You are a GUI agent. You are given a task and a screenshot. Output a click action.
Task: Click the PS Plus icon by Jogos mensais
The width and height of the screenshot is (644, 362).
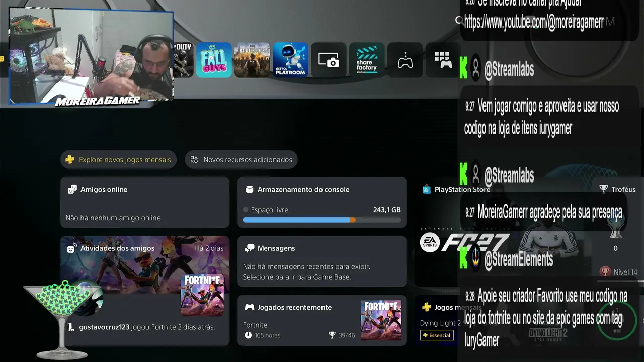coord(426,307)
